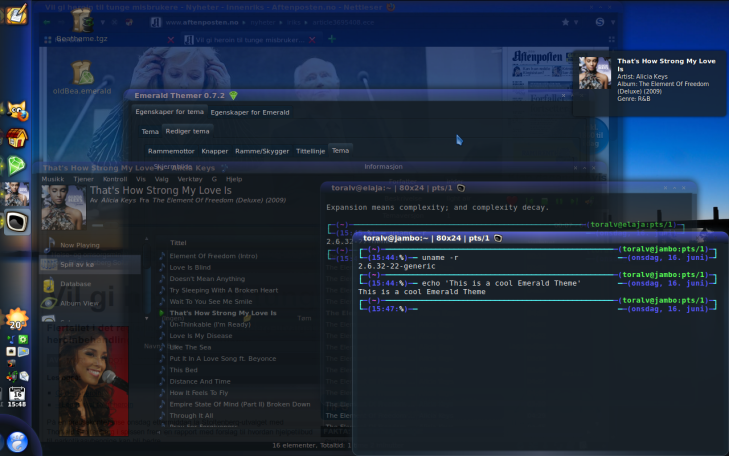
Task: Select track Doesn't Mean Anything
Action: [207, 279]
